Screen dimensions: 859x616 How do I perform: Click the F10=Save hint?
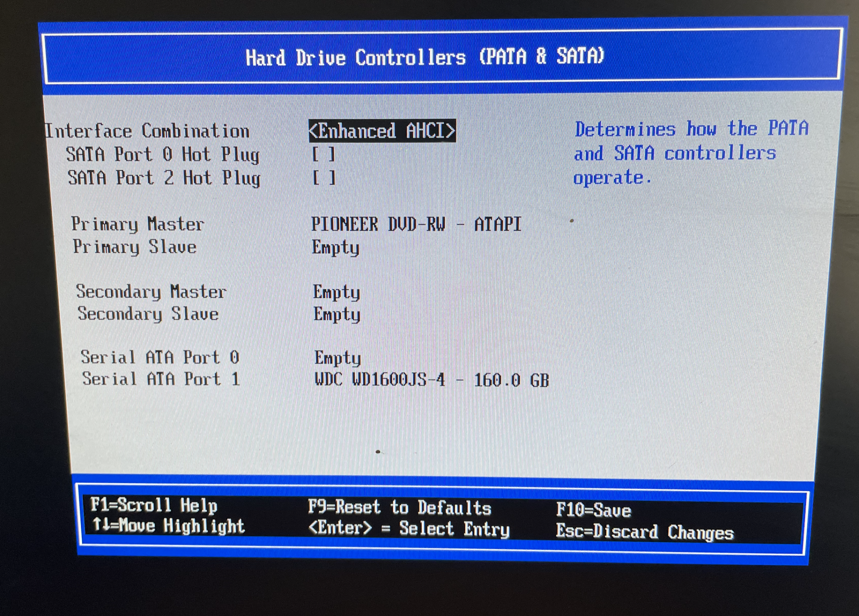click(x=594, y=510)
